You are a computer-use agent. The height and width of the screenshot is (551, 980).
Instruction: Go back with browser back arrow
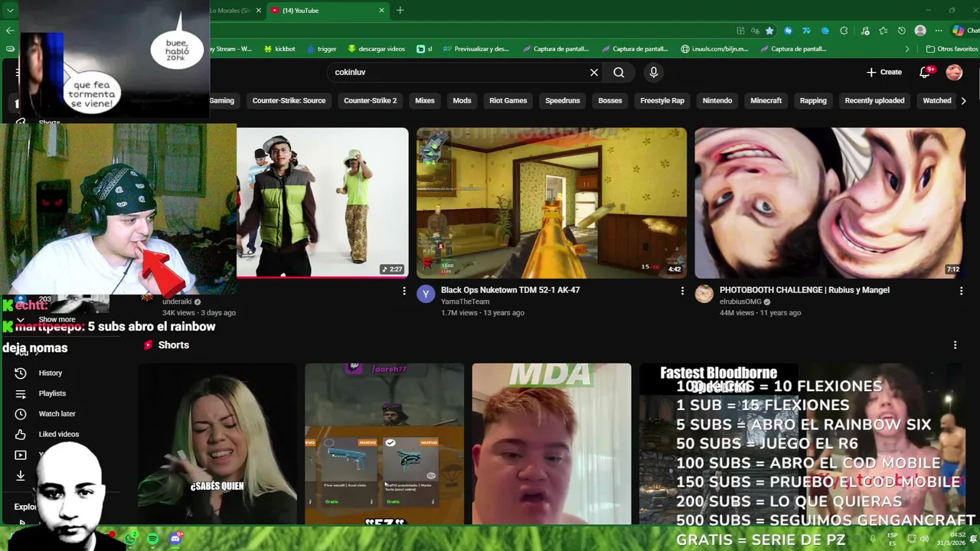point(10,31)
